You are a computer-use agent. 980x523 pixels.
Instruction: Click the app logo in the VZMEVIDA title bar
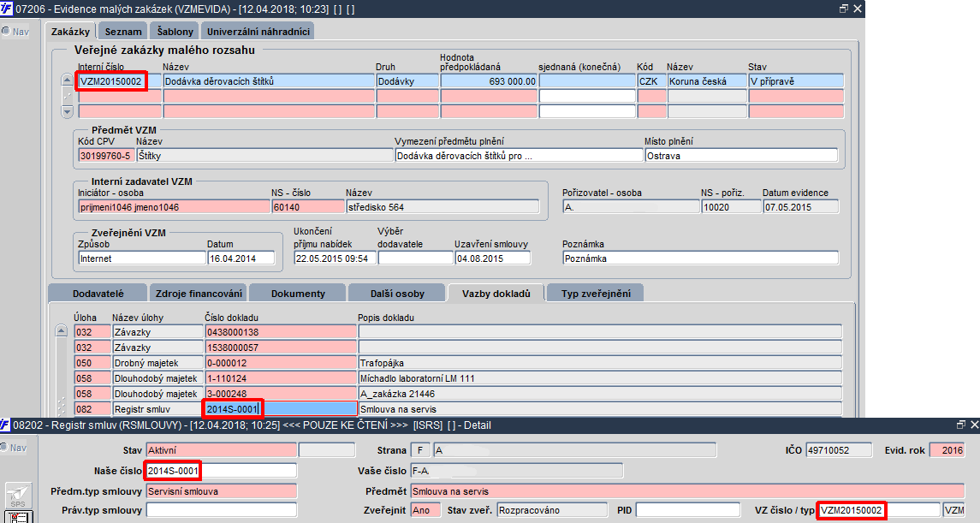6,9
